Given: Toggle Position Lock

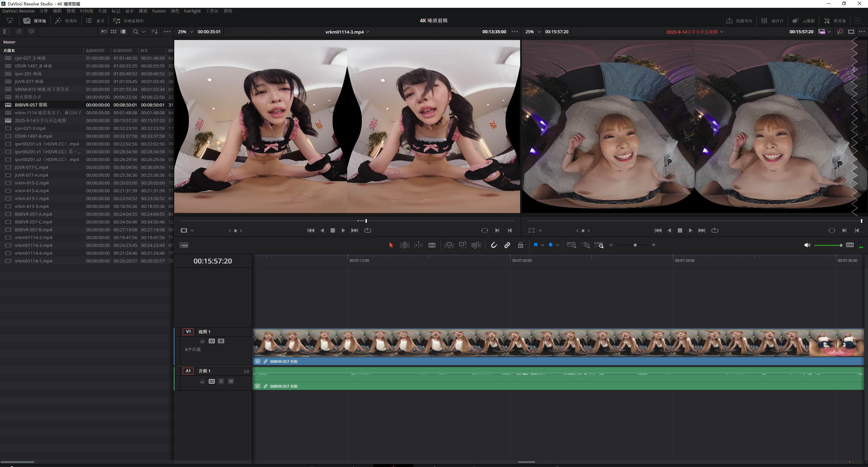Looking at the screenshot, I should (x=520, y=245).
